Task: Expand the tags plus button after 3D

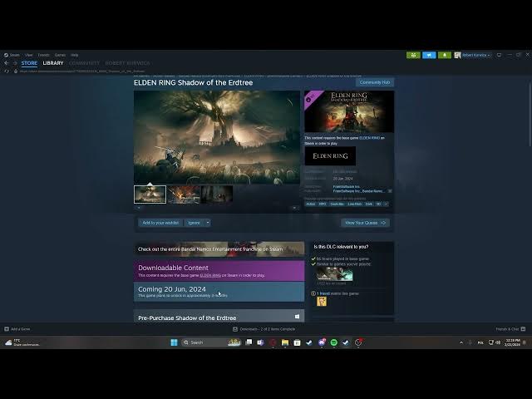Action: [387, 204]
